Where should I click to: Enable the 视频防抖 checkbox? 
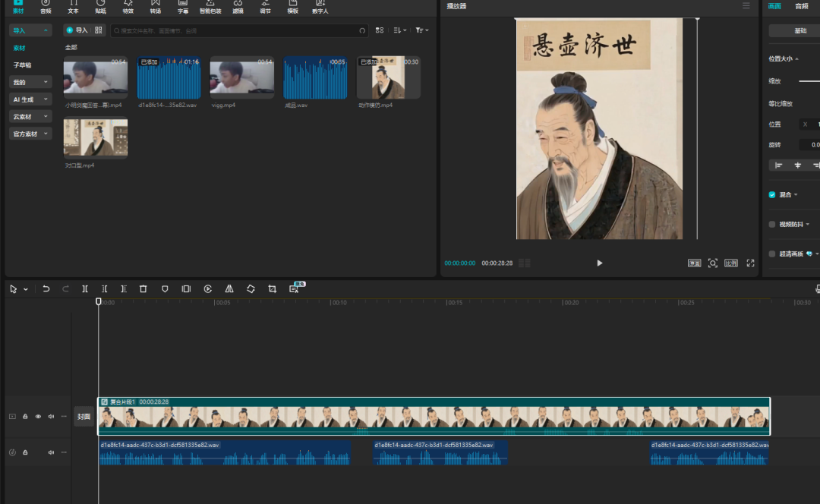(x=772, y=225)
